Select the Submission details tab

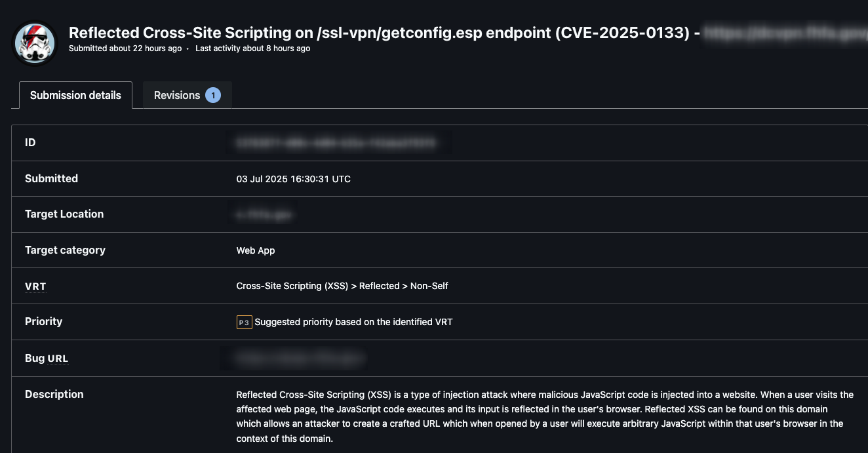point(75,95)
